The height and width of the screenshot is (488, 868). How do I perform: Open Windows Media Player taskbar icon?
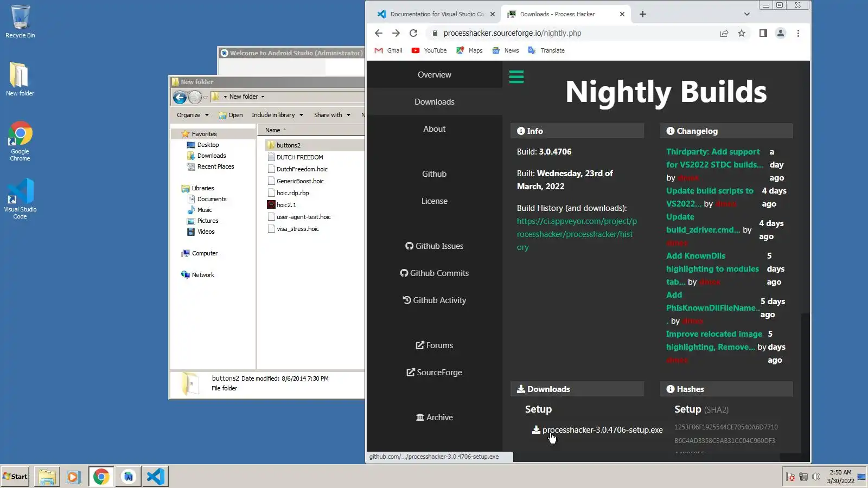pos(74,477)
